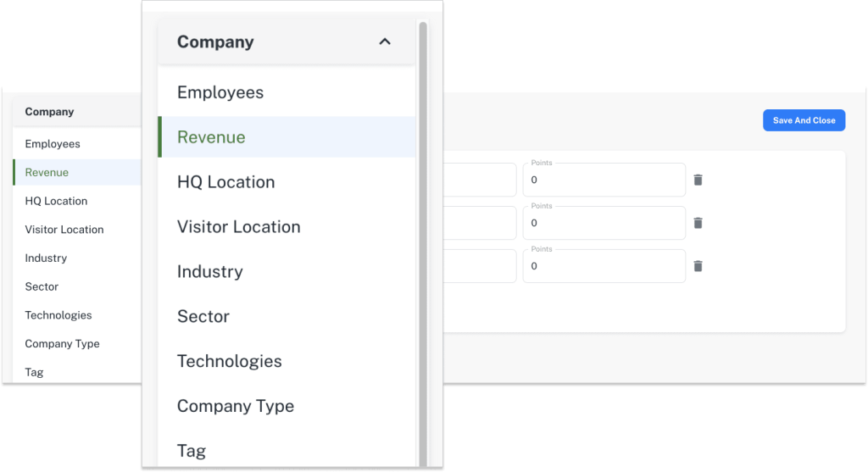Collapse the Company section with the chevron

click(x=385, y=42)
